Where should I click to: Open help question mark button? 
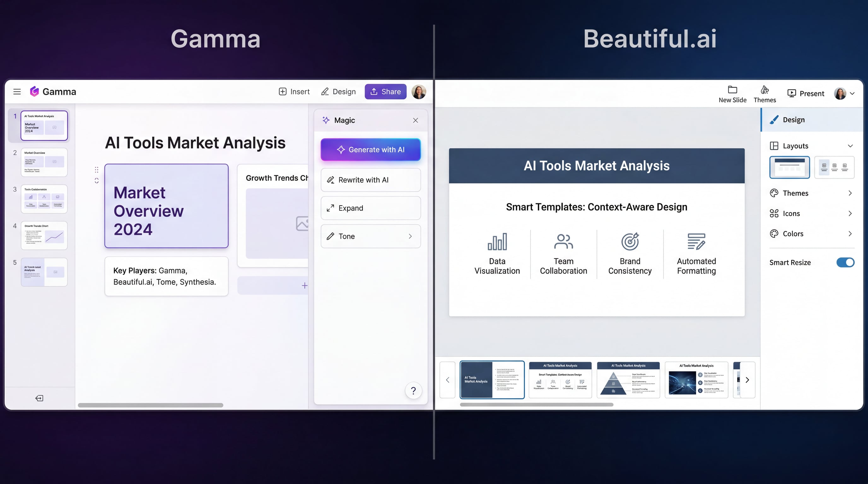413,390
